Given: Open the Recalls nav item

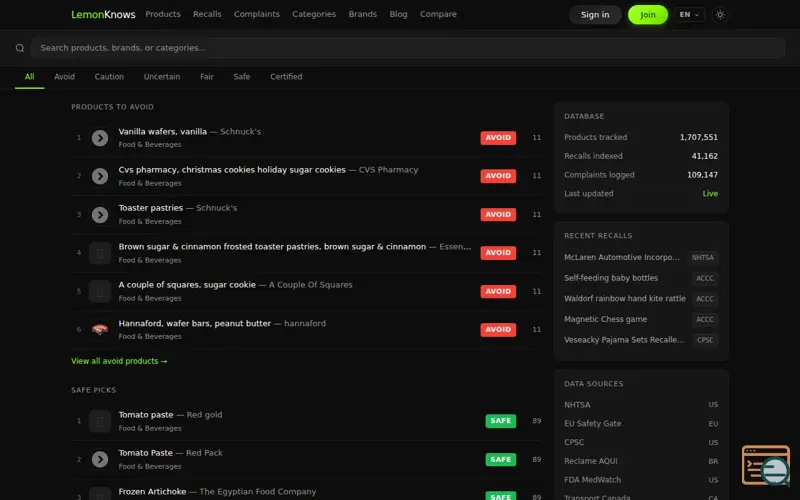Looking at the screenshot, I should coord(207,14).
